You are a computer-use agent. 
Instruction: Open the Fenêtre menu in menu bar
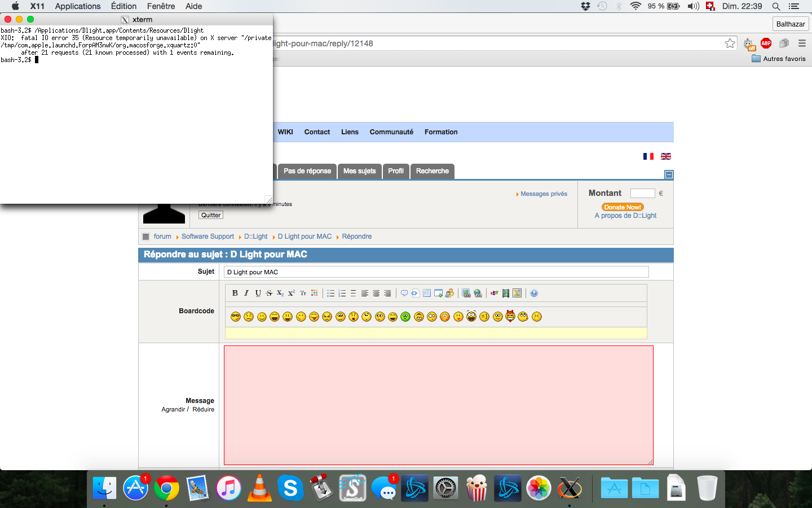click(x=161, y=6)
